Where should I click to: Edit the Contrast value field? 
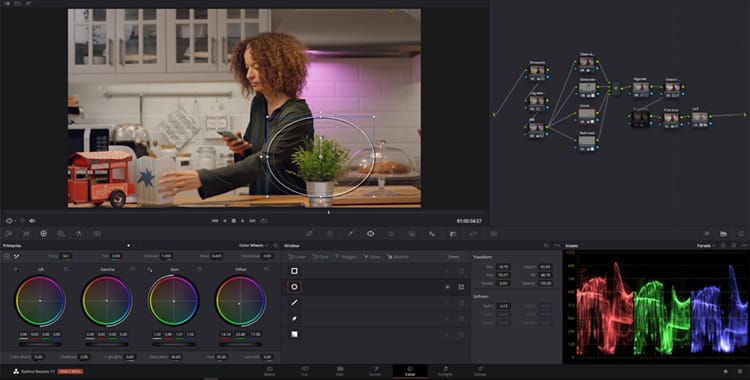(x=166, y=256)
